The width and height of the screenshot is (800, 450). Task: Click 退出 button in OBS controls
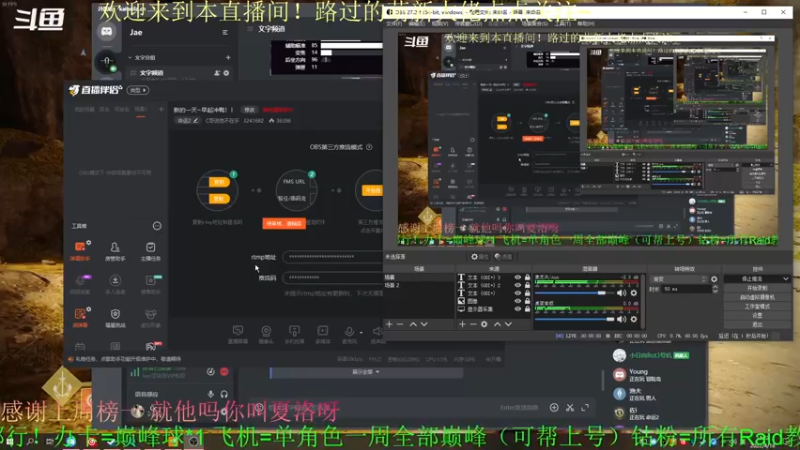(757, 324)
